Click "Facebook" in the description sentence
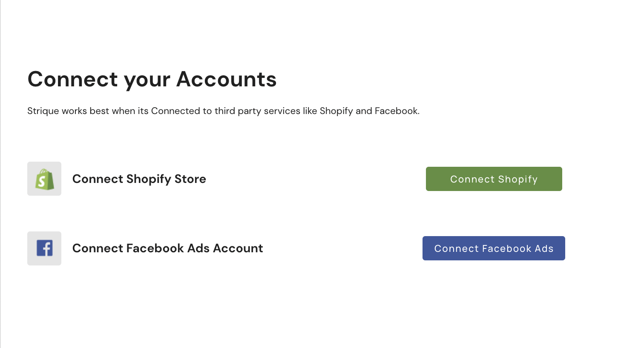 [x=396, y=111]
